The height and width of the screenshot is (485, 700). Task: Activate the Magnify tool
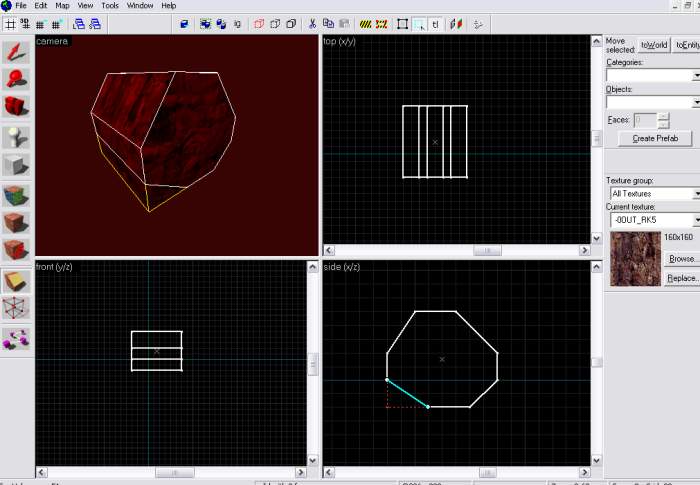point(17,78)
